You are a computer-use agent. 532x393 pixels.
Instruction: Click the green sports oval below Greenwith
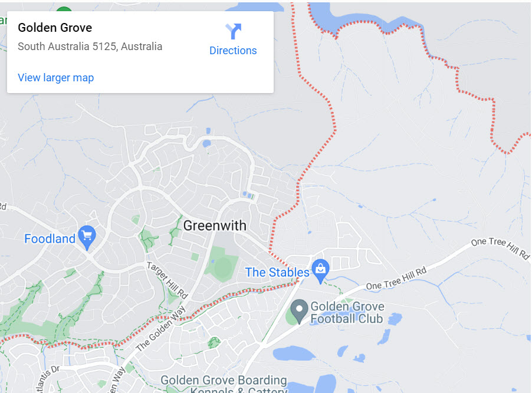[223, 268]
